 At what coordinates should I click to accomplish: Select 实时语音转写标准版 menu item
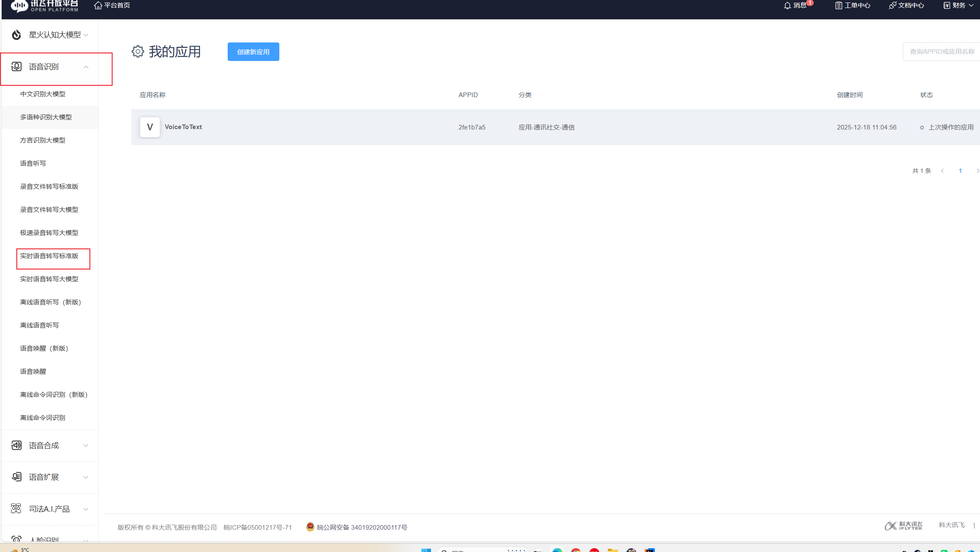[49, 256]
